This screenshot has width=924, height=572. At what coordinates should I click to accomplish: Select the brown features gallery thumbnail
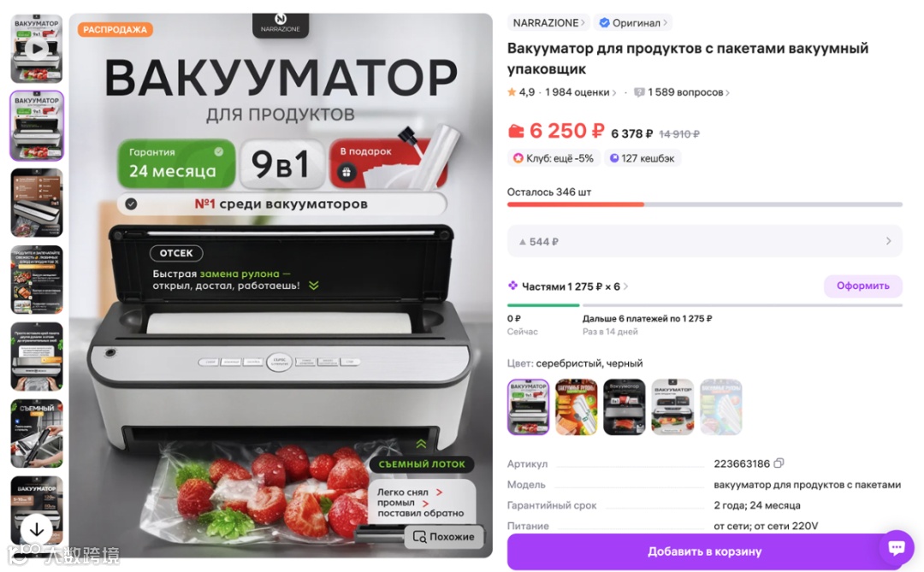[37, 203]
